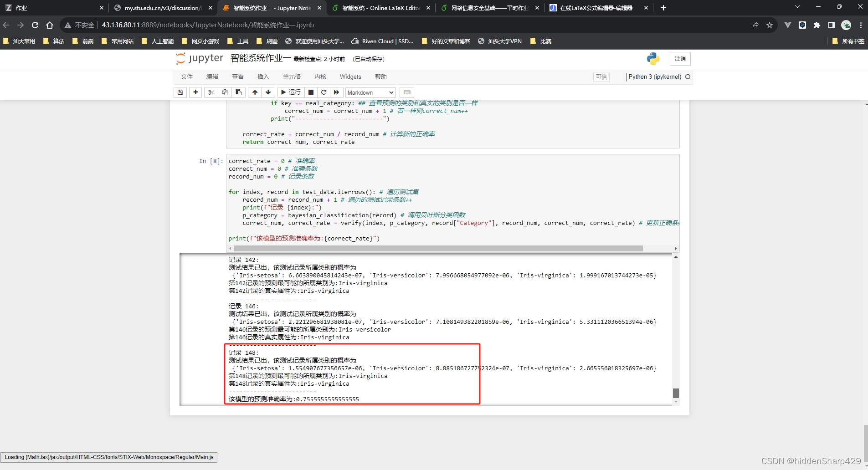Open the 单元格 menu
Viewport: 868px width, 470px height.
click(292, 77)
